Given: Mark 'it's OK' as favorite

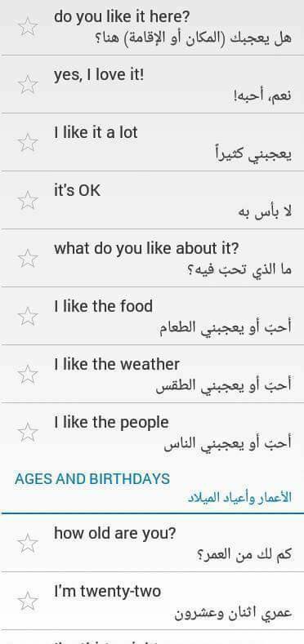Looking at the screenshot, I should [28, 201].
